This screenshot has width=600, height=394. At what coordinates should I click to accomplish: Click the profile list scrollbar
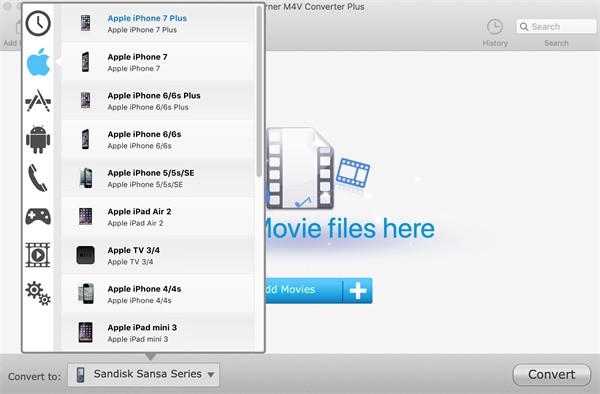(x=259, y=91)
